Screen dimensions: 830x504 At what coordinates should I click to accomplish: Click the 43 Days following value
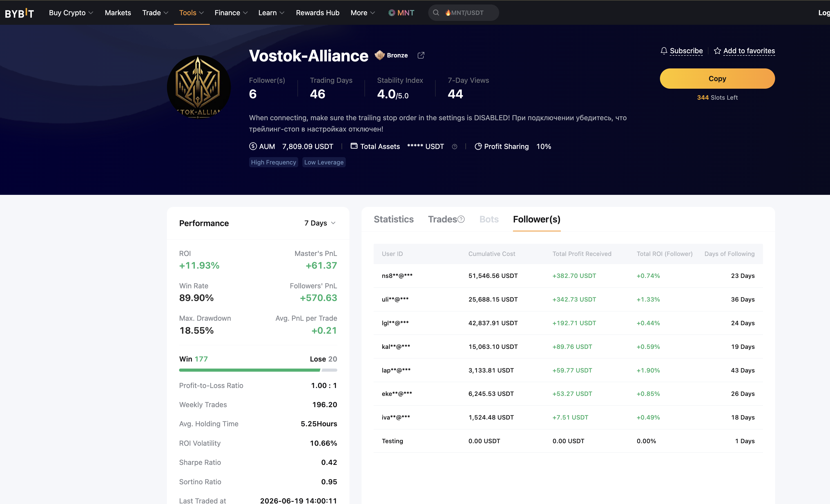[x=742, y=370]
